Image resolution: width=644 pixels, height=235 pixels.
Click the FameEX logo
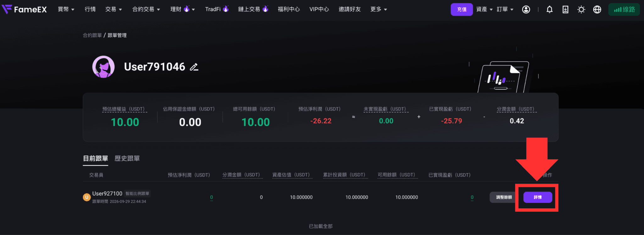click(x=24, y=9)
